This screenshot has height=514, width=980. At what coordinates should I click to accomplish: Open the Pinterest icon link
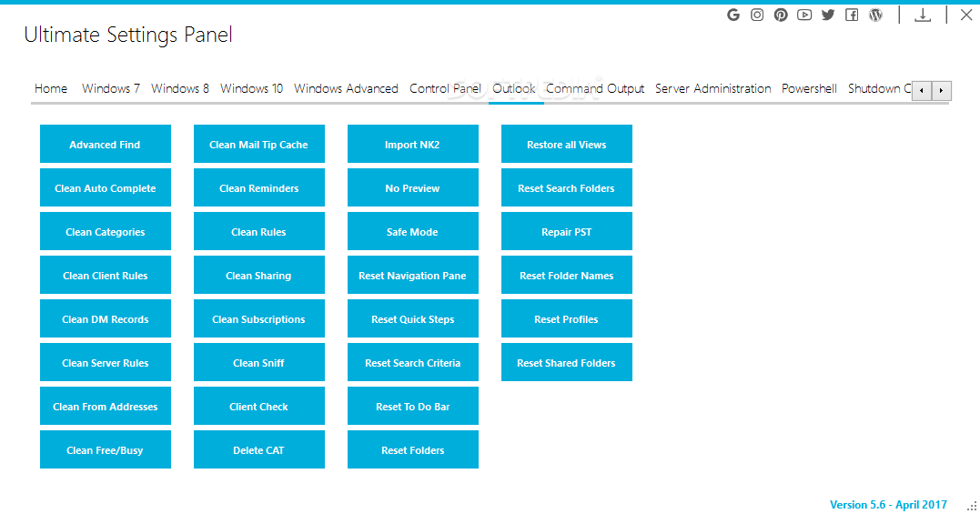click(x=781, y=15)
